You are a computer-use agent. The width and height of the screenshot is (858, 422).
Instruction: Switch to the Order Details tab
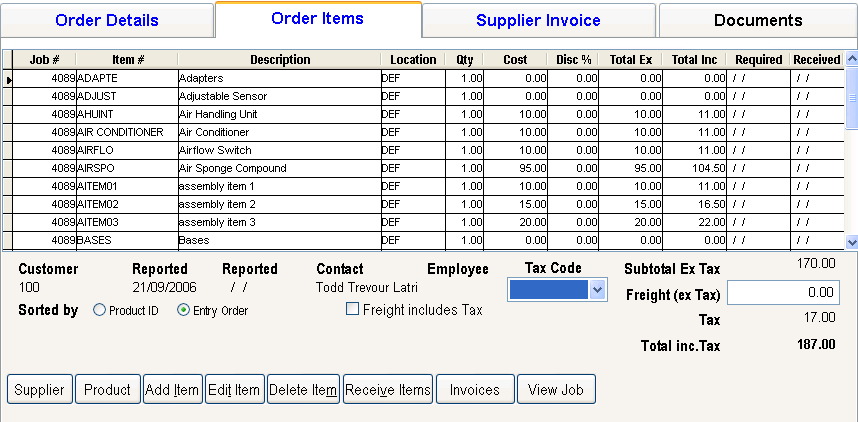107,20
